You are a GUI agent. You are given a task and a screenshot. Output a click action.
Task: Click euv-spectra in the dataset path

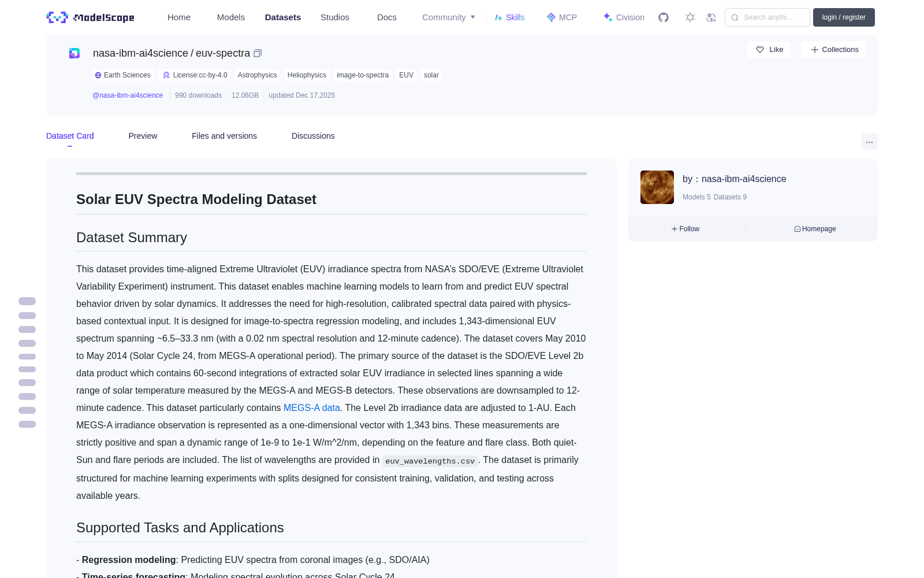point(223,53)
